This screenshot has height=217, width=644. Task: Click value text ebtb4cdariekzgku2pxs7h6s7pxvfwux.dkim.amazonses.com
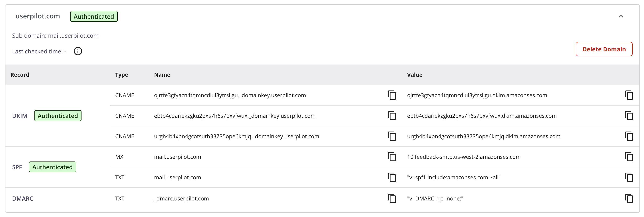(x=482, y=116)
